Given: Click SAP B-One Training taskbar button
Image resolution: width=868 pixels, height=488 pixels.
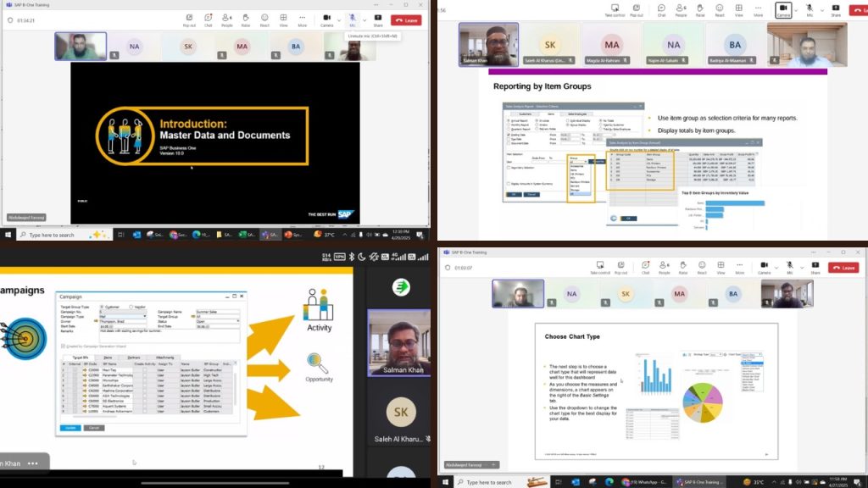Looking at the screenshot, I should tap(698, 482).
